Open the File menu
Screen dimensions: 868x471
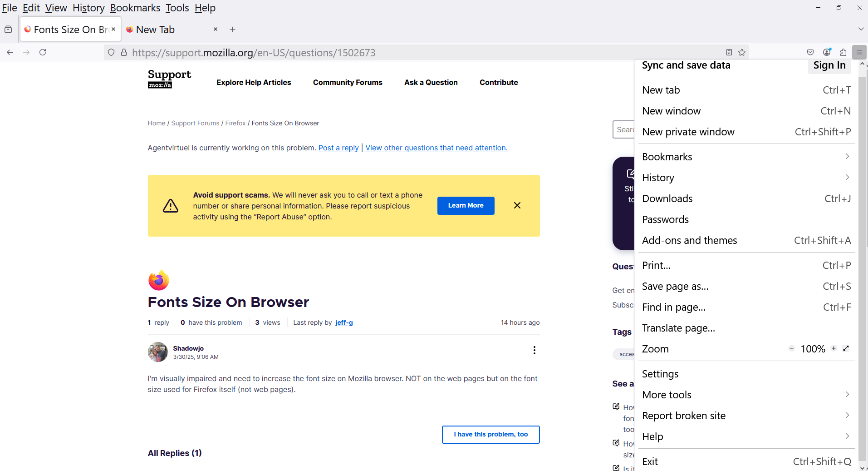click(10, 8)
